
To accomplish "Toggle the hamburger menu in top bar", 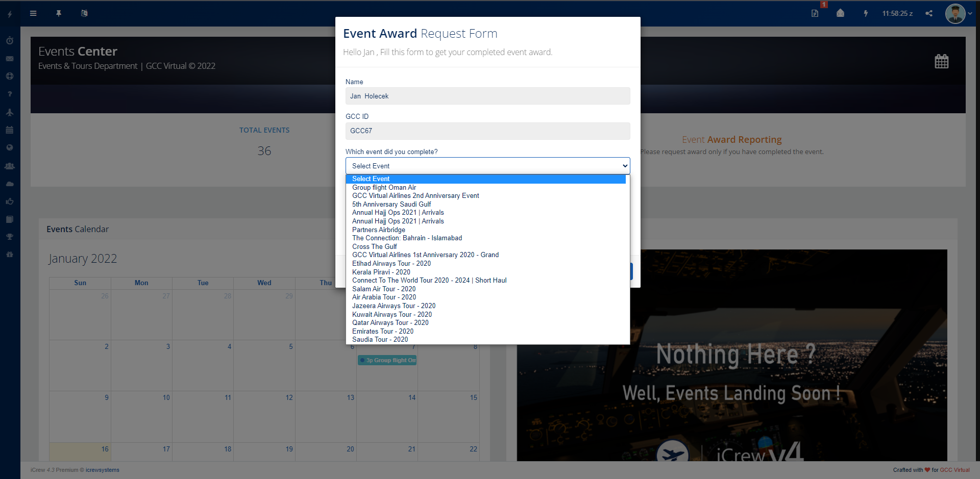I will (33, 13).
